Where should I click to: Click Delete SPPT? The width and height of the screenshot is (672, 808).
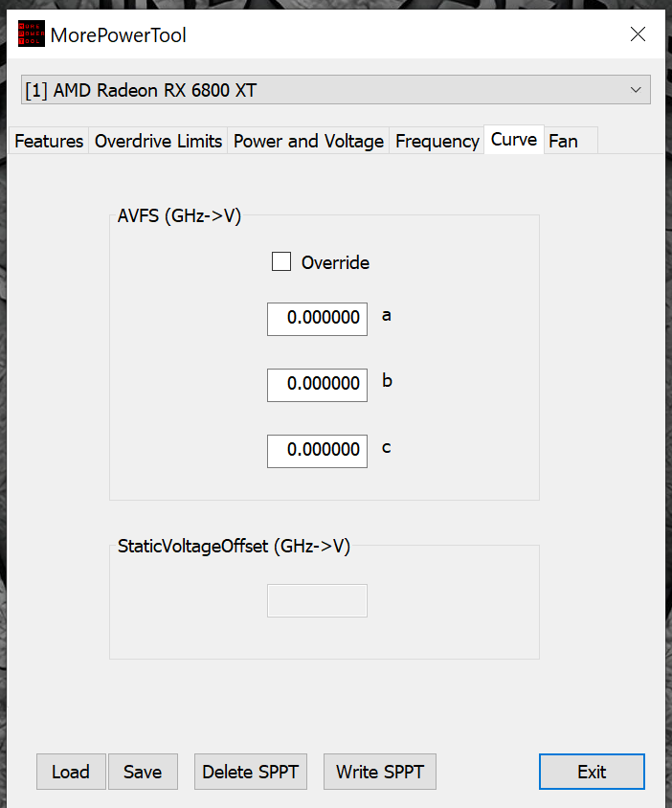click(x=251, y=772)
